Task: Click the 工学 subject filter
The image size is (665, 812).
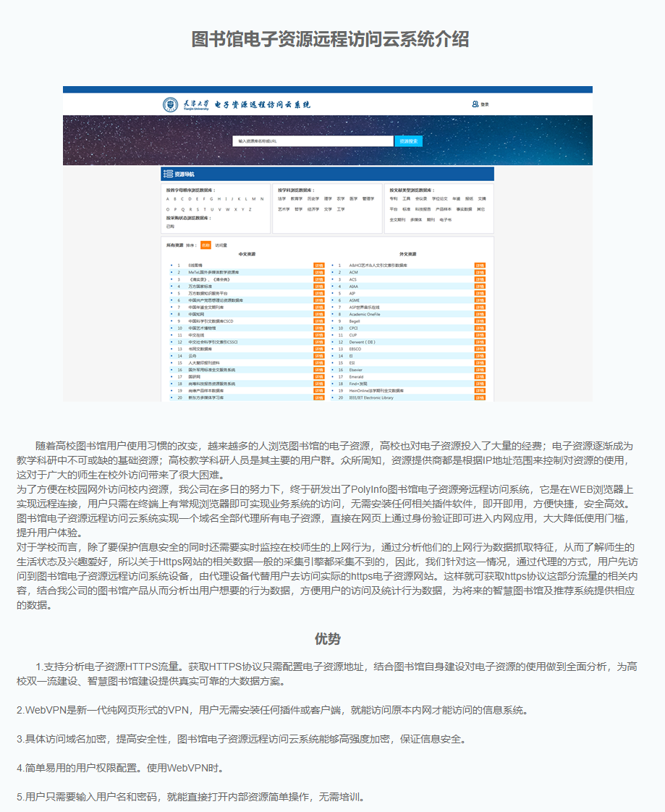Action: tap(341, 209)
